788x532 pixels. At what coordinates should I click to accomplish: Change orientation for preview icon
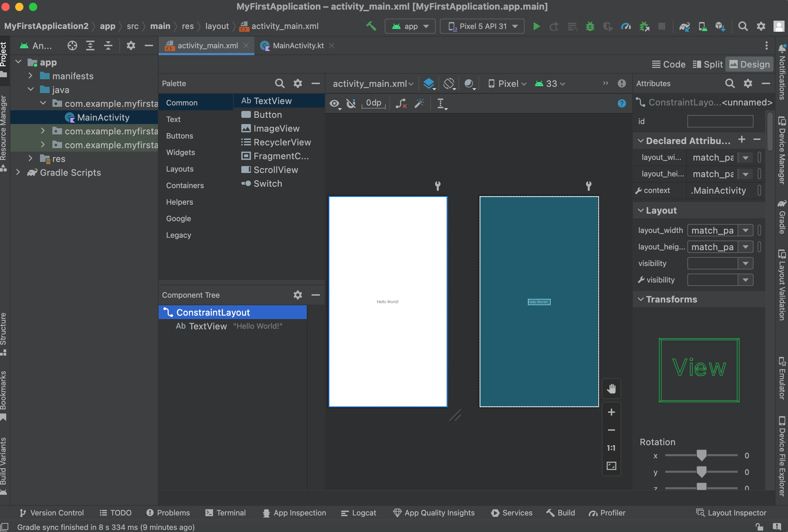point(449,84)
